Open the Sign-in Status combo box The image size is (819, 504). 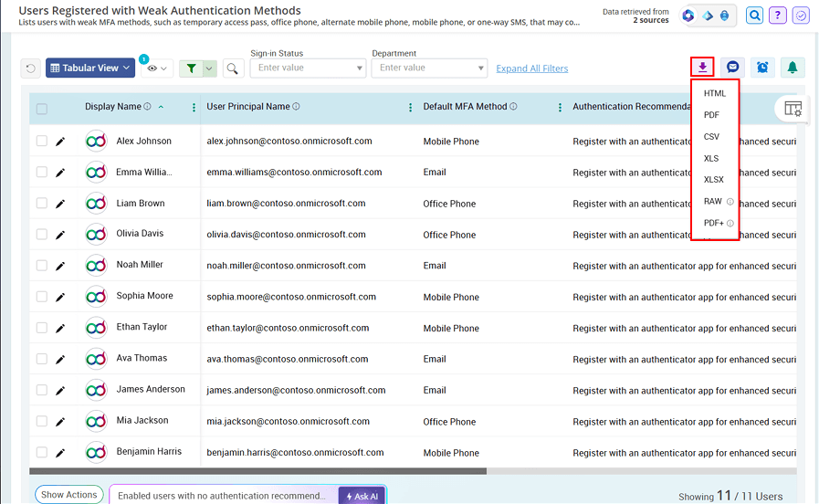(x=308, y=68)
